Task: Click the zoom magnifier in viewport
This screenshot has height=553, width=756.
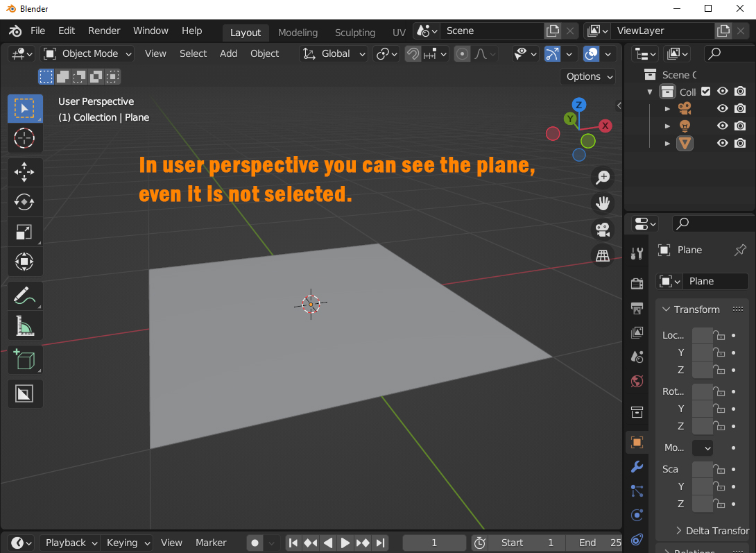Action: coord(603,178)
